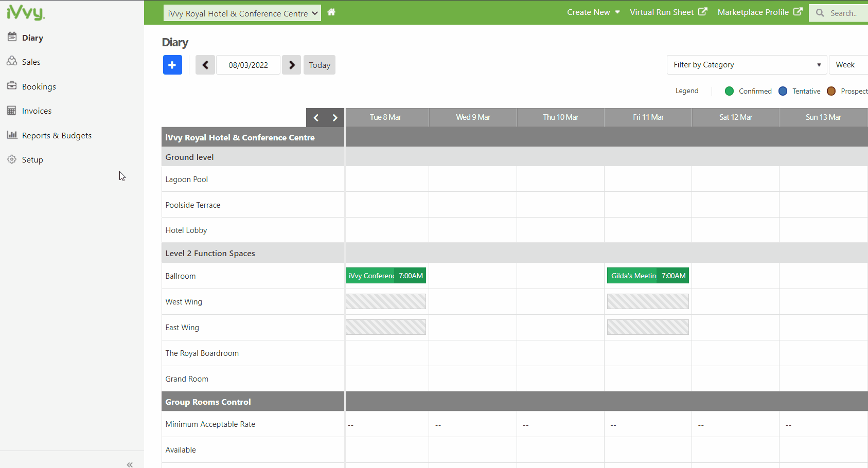Click the Prospect brown legend dot
868x468 pixels.
(831, 91)
